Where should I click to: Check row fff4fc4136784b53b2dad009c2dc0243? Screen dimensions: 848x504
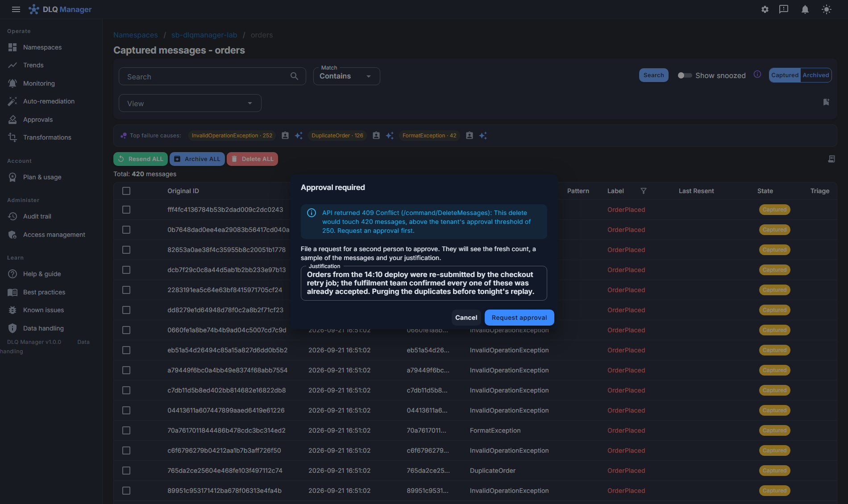(x=126, y=210)
